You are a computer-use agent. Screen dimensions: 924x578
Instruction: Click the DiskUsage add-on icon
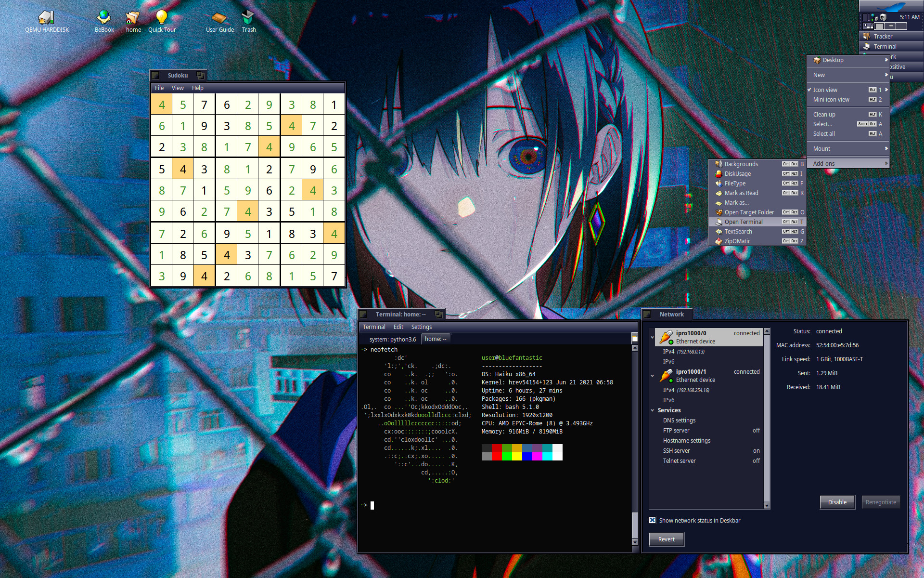719,173
